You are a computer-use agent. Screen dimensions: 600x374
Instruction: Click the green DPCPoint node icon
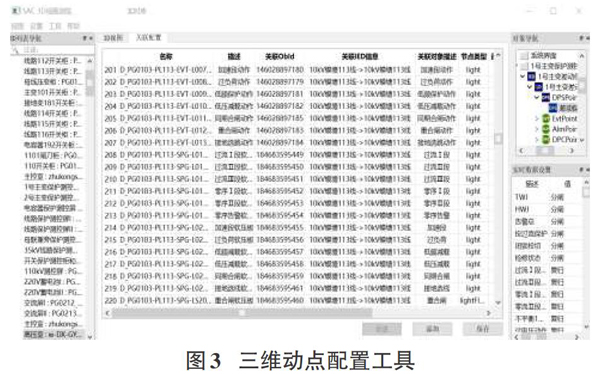[x=546, y=140]
